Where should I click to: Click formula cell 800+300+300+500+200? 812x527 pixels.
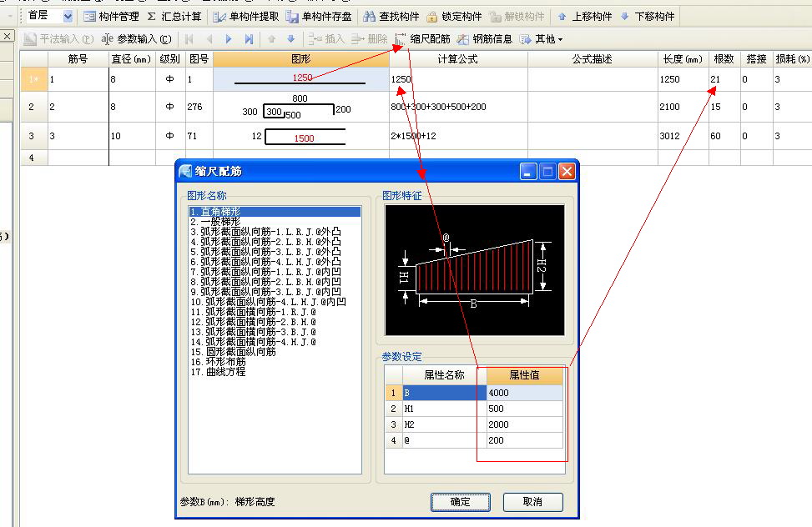click(458, 107)
